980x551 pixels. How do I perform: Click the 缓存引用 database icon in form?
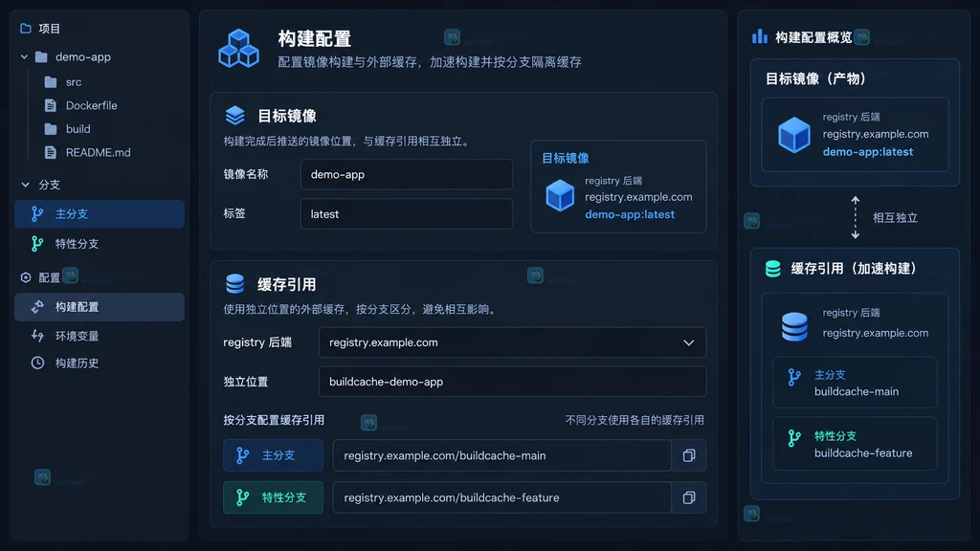[235, 284]
